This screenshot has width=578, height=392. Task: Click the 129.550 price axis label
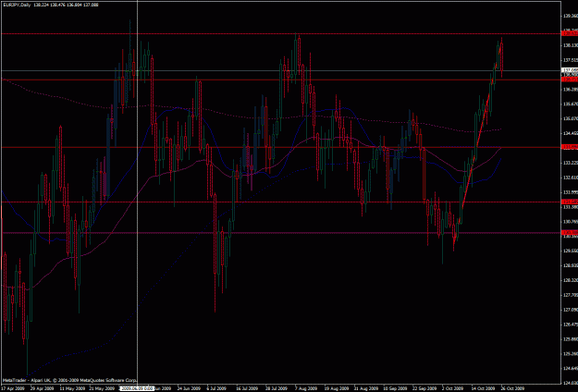[571, 251]
